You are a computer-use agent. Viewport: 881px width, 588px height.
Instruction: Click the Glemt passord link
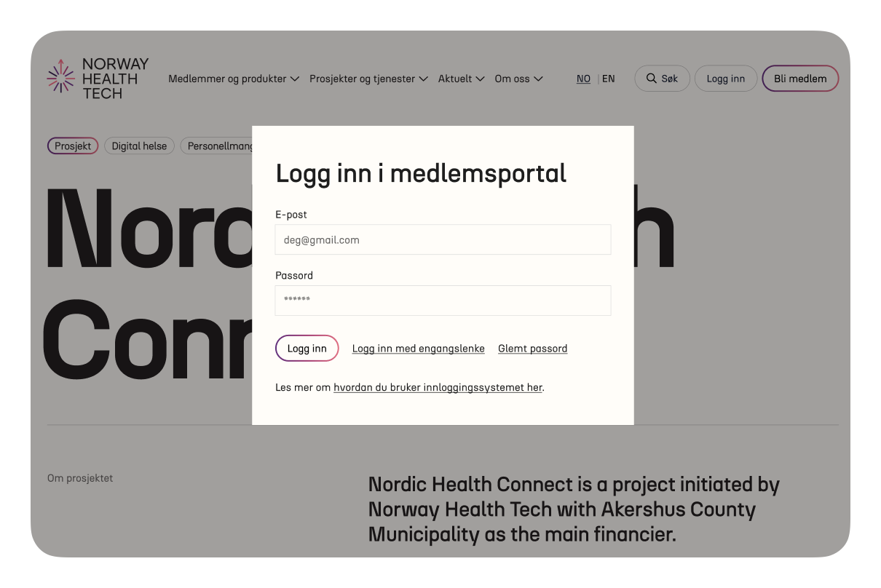(x=532, y=349)
